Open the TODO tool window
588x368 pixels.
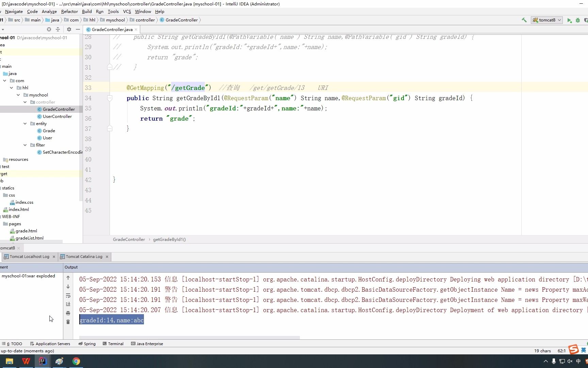coord(12,344)
